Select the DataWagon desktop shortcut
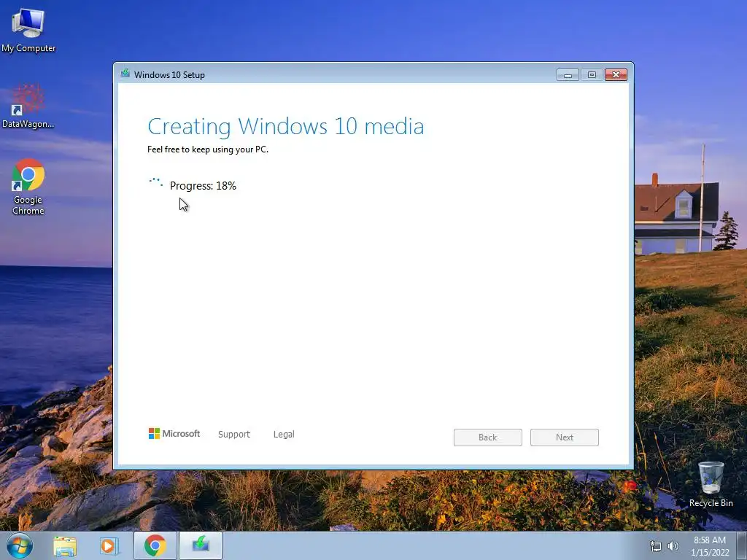This screenshot has width=747, height=560. click(28, 106)
